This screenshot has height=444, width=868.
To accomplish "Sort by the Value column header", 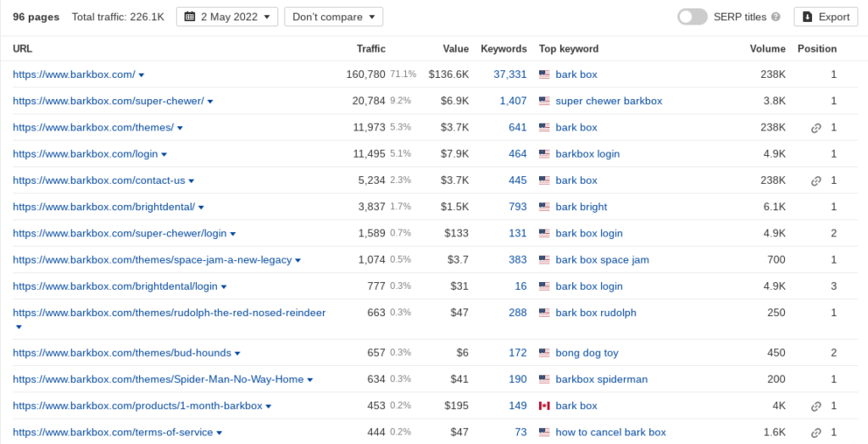I will [455, 48].
